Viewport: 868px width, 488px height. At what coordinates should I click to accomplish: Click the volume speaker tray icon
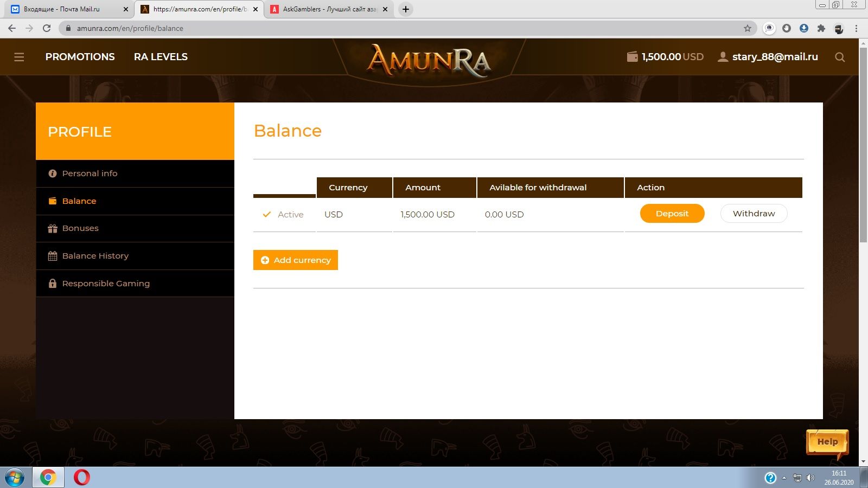810,478
